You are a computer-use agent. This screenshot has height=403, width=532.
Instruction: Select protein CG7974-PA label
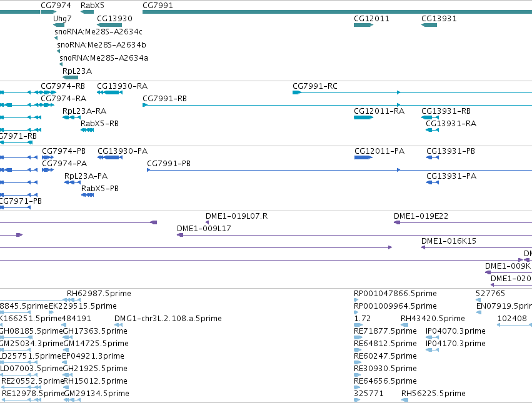click(64, 164)
